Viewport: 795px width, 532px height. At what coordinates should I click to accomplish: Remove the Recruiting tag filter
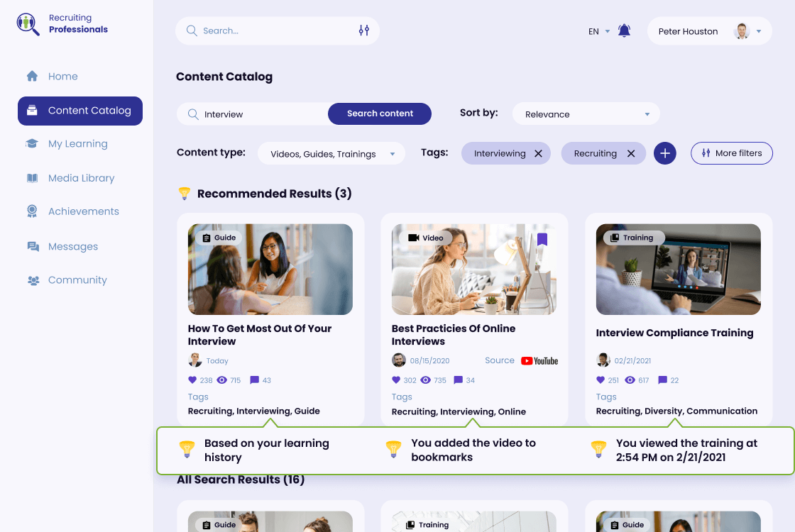coord(631,154)
